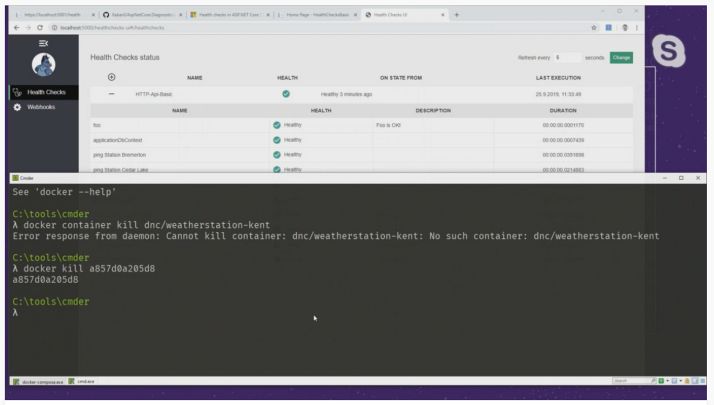Click the green new console icon in Cmder
The width and height of the screenshot is (714, 405).
(x=661, y=381)
